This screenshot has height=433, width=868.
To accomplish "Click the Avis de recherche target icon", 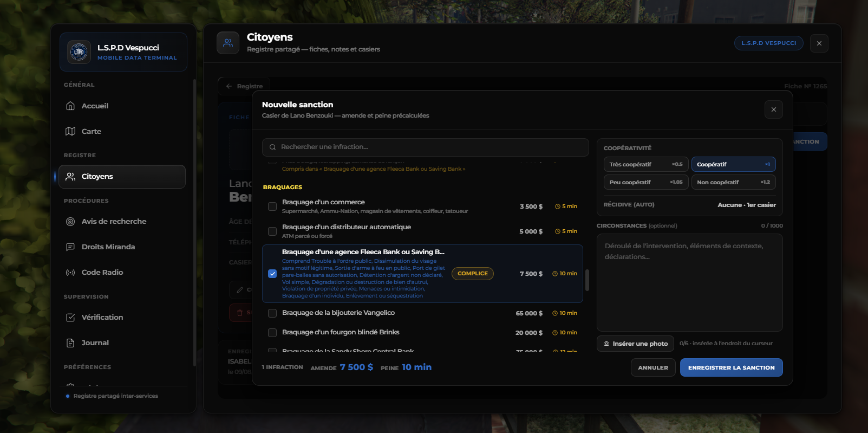I will pos(70,221).
